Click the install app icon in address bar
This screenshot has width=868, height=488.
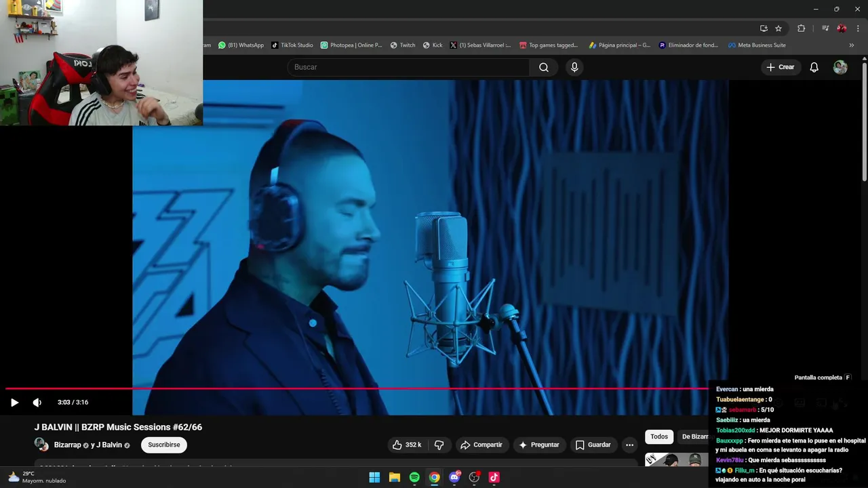click(x=764, y=28)
